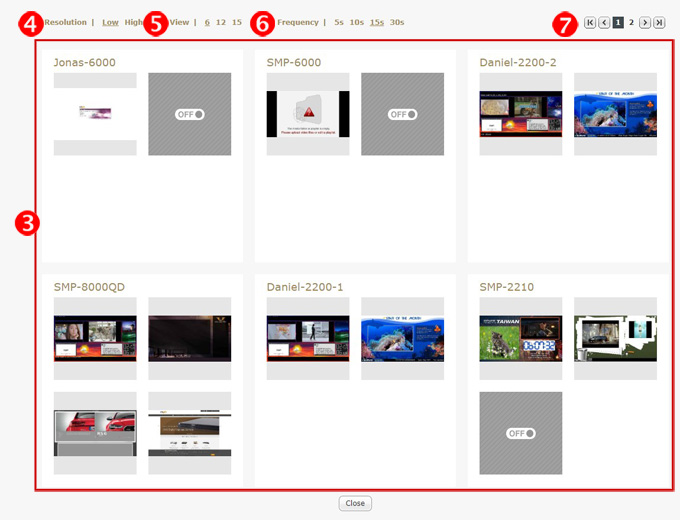Toggle the OFF switch for SMP-6000
This screenshot has height=520, width=680.
(x=403, y=114)
